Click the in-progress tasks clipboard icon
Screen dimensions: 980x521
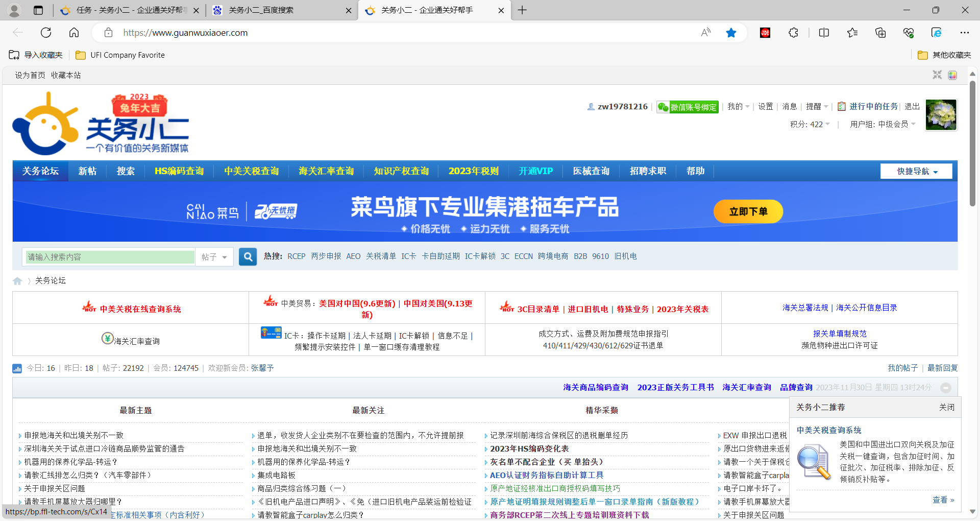[842, 106]
